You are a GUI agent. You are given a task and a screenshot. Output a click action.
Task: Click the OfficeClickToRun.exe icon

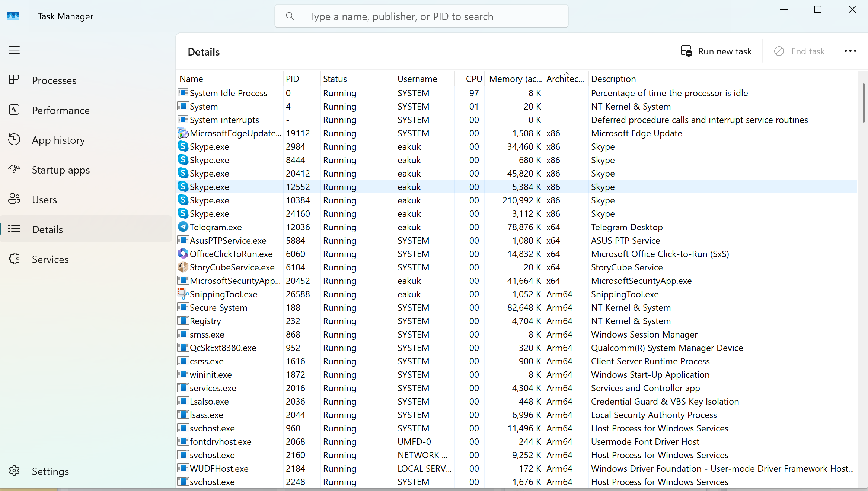click(x=183, y=253)
